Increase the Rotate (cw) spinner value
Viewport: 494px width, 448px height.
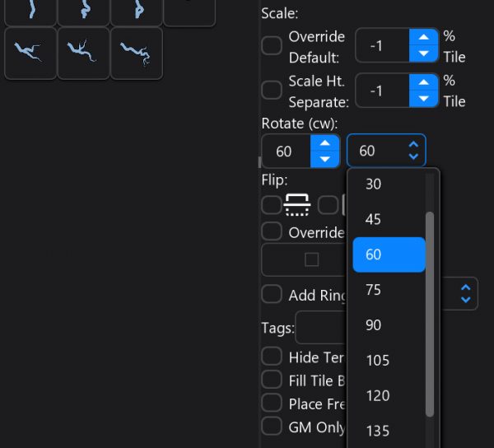tap(325, 143)
